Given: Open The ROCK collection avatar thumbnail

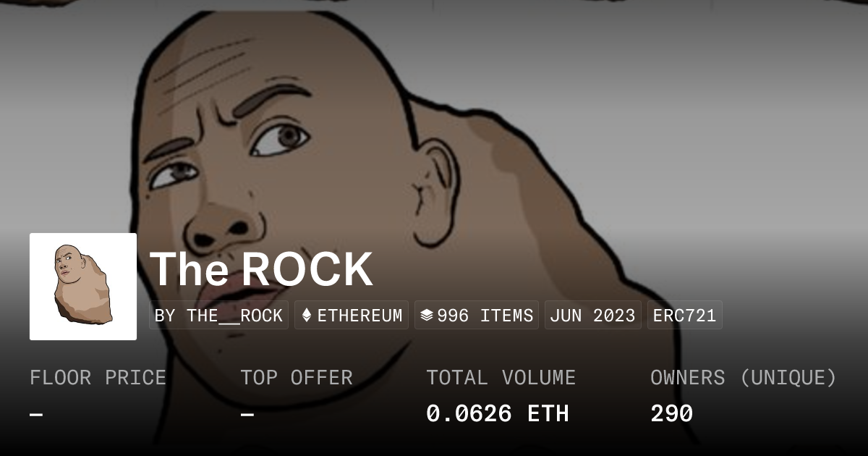Looking at the screenshot, I should [83, 287].
